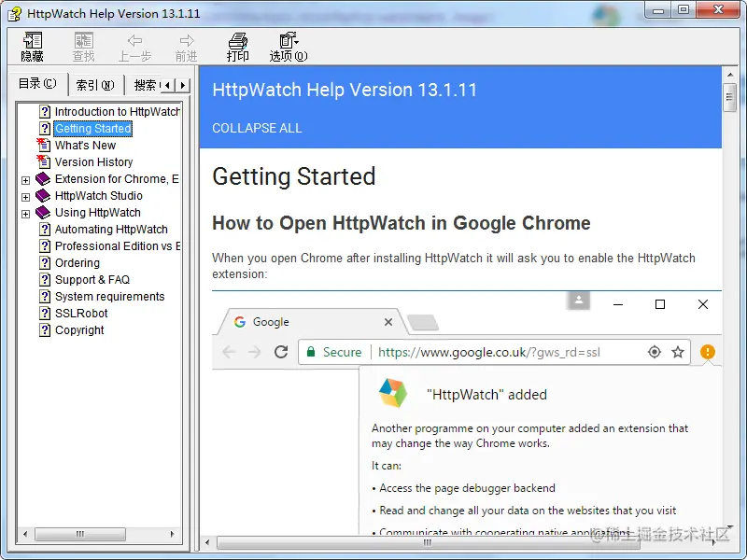Switch to the 索引 (Index) tab

coord(95,85)
